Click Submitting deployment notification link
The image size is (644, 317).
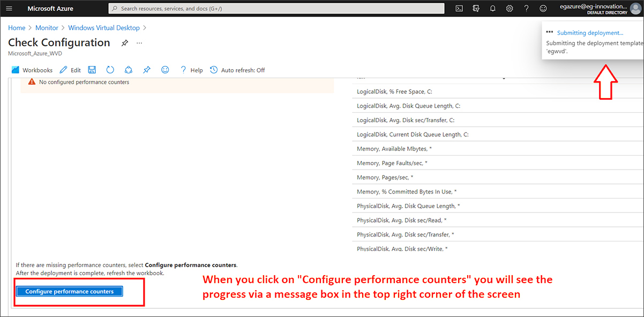[590, 33]
